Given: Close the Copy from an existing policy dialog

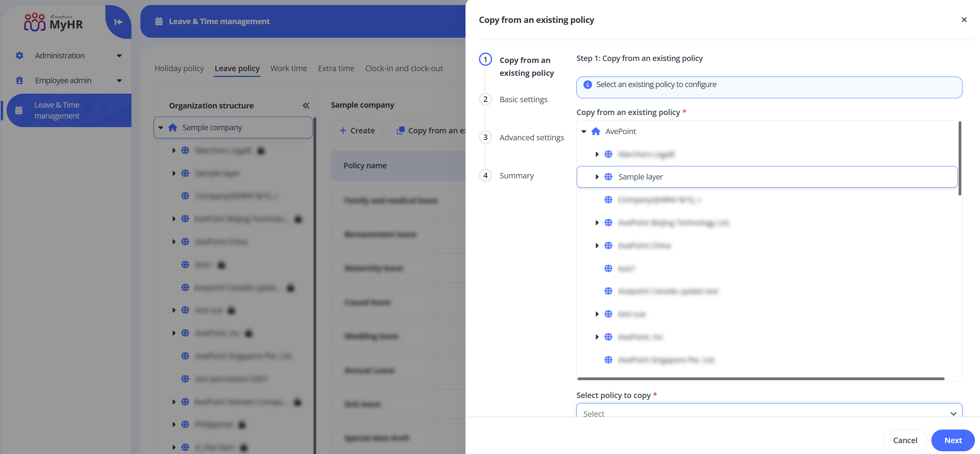Looking at the screenshot, I should click(964, 20).
